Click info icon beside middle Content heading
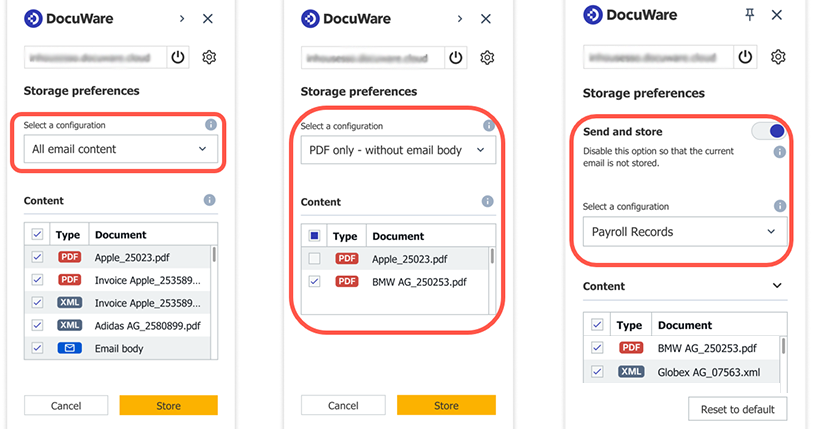Screen dimensions: 817x432 click(x=487, y=201)
